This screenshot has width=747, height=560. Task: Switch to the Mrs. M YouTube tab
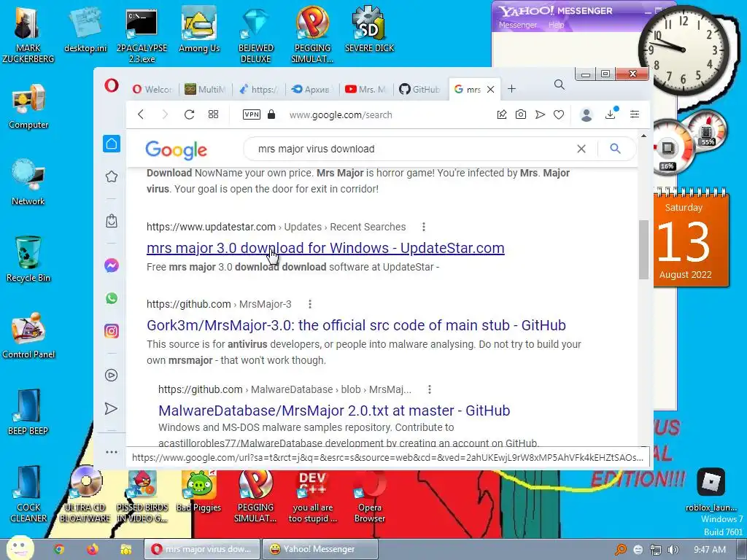(x=365, y=89)
